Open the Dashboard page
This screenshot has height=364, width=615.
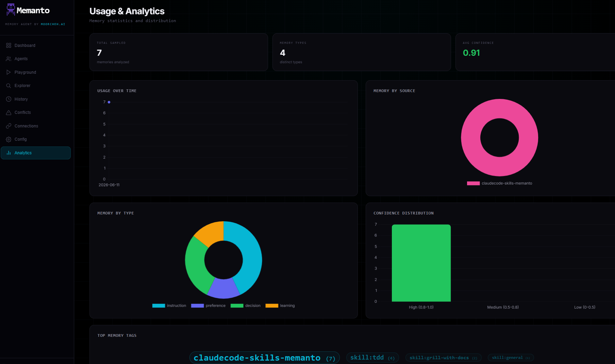[x=36, y=46]
